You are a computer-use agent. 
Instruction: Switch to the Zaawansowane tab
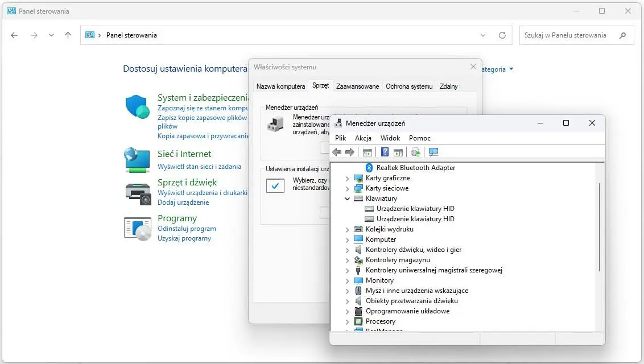pos(357,86)
